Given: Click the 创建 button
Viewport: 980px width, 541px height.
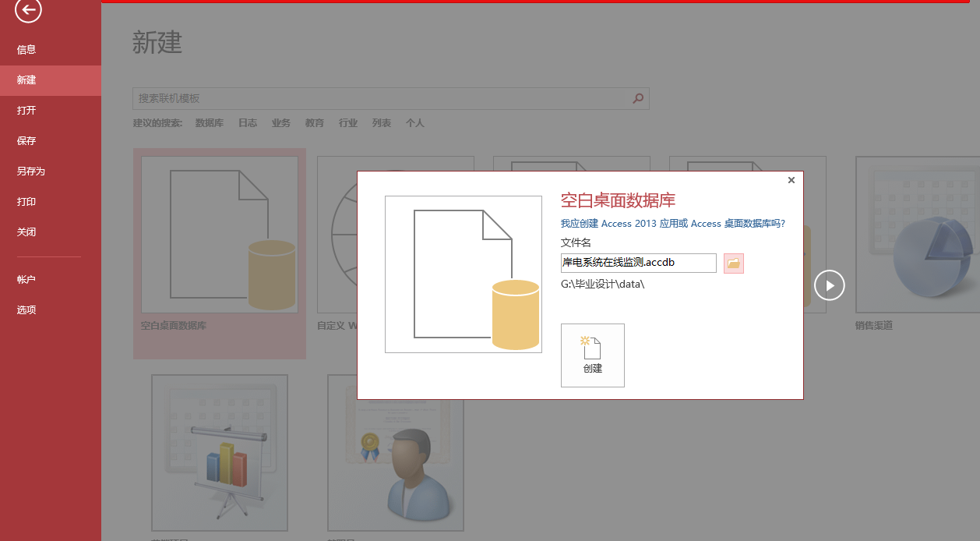Looking at the screenshot, I should click(x=593, y=355).
